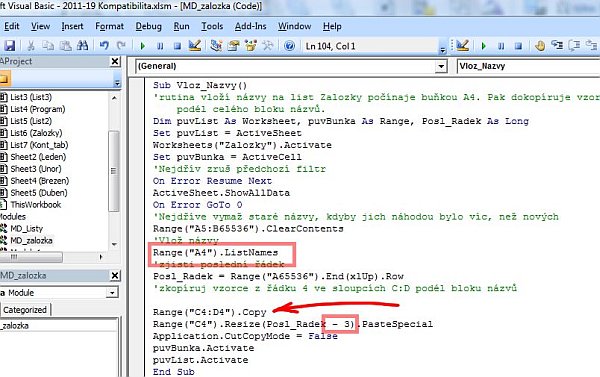
Task: Select ThisWorkbook object
Action: click(x=36, y=205)
